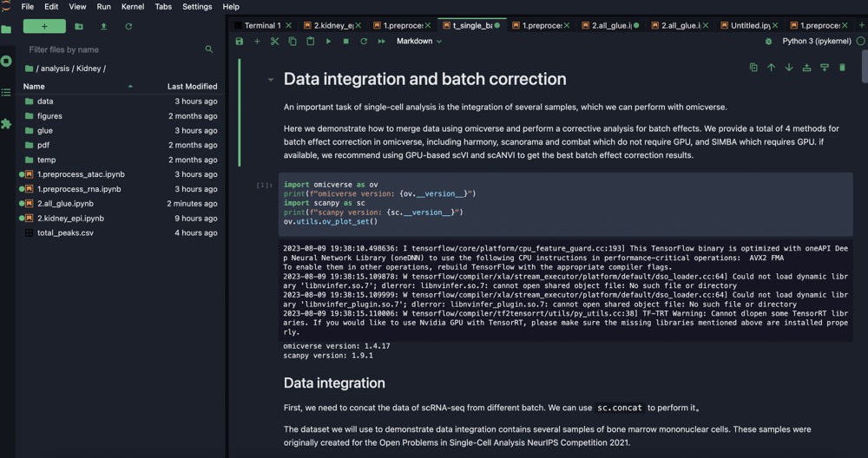This screenshot has height=458, width=868.
Task: Upload files using the upload icon
Action: coord(103,27)
